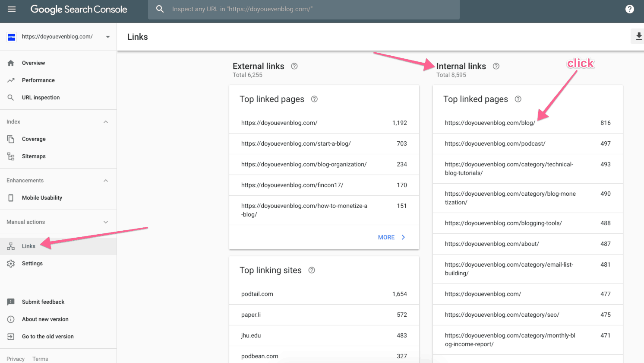Viewport: 644px width, 363px height.
Task: Open external row doyouevenblog.com/ with 1,192
Action: (x=324, y=123)
